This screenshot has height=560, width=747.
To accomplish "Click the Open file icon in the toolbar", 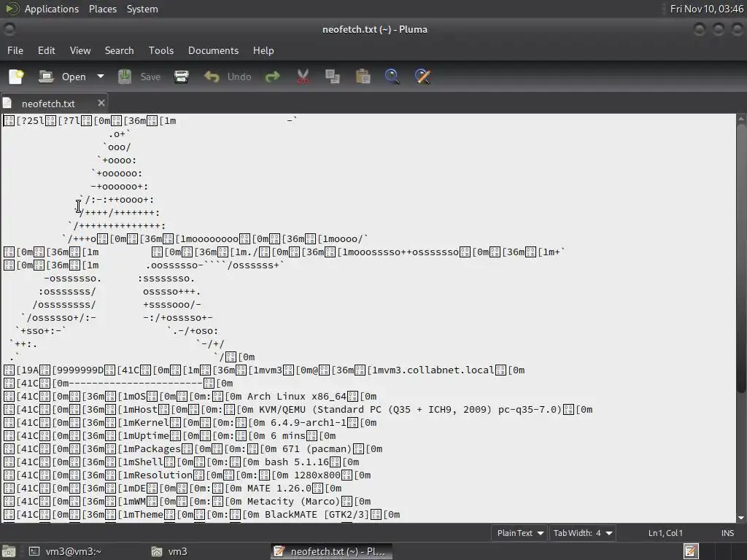I will point(46,77).
